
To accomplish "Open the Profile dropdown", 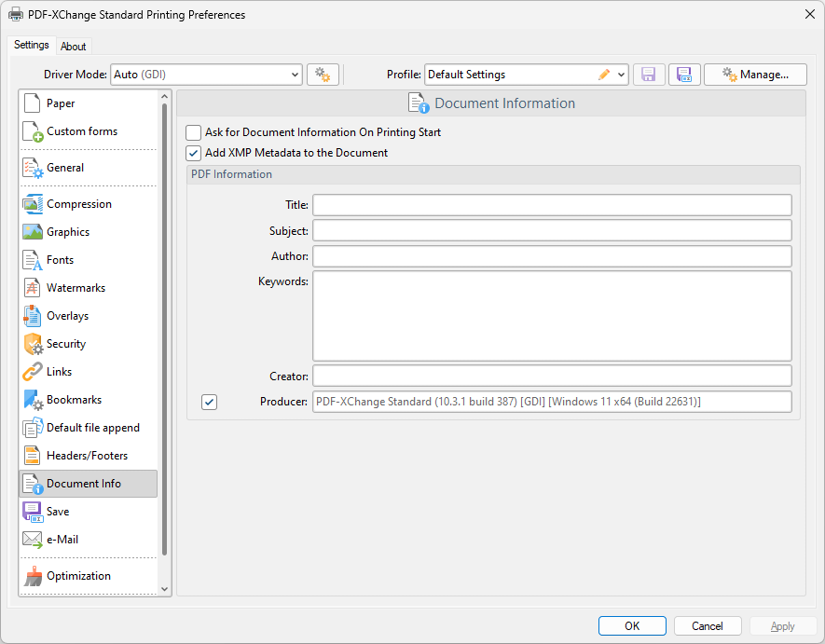I will click(622, 74).
